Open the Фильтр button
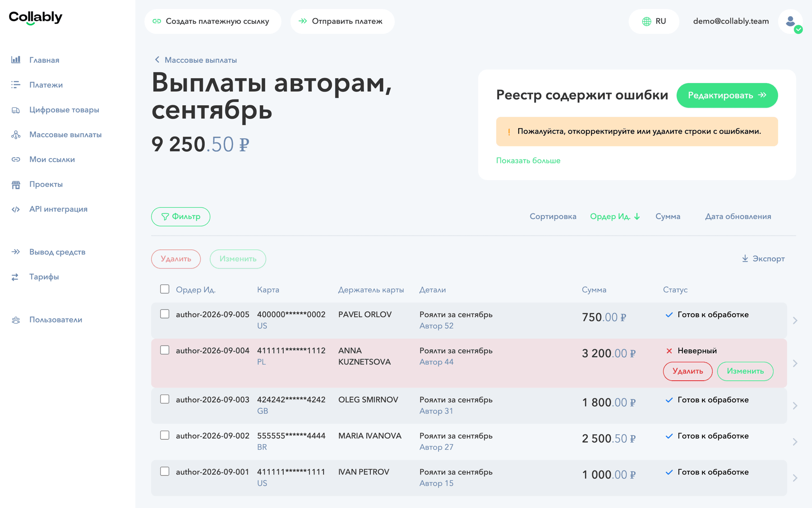This screenshot has width=812, height=508. (x=180, y=217)
